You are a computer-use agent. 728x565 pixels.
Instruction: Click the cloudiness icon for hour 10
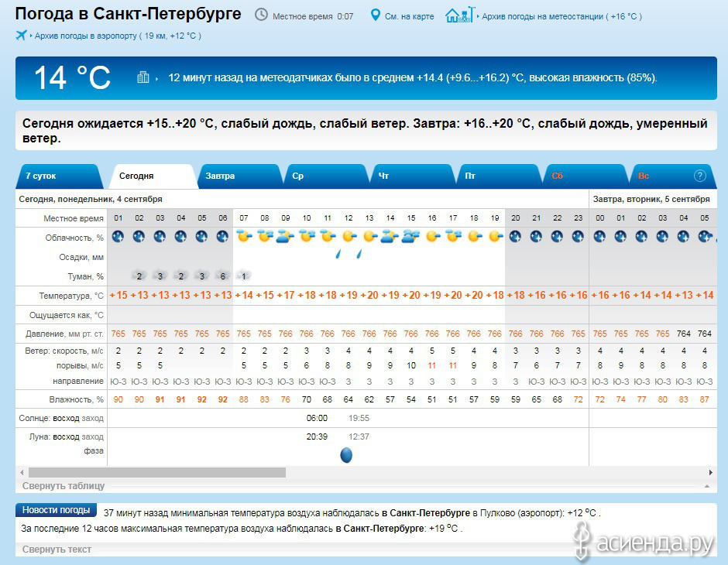[307, 237]
